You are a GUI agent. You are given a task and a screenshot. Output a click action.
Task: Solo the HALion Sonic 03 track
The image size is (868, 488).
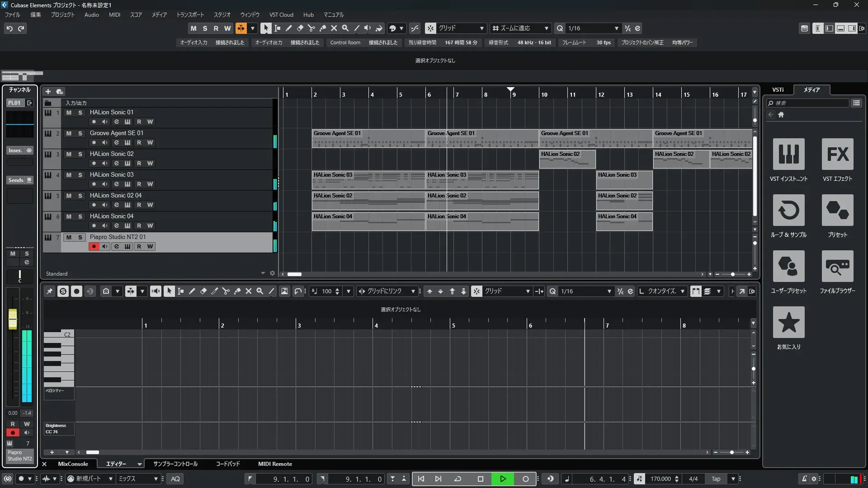[x=80, y=175]
